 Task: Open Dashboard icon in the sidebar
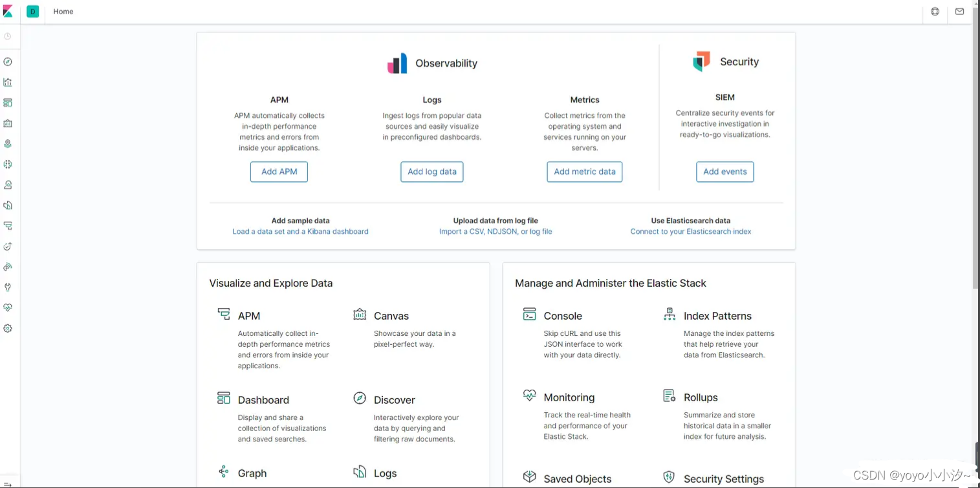tap(8, 102)
